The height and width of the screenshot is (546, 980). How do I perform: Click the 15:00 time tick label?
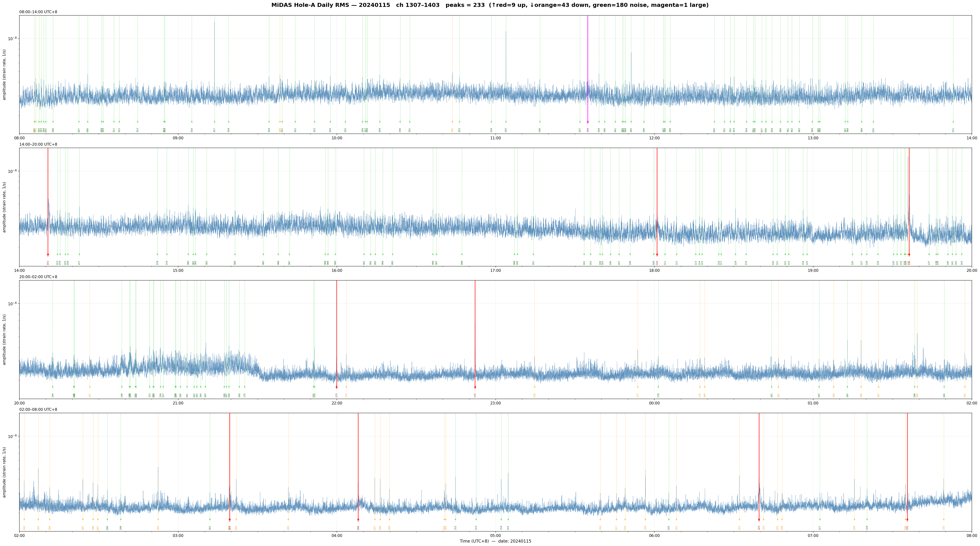click(178, 271)
